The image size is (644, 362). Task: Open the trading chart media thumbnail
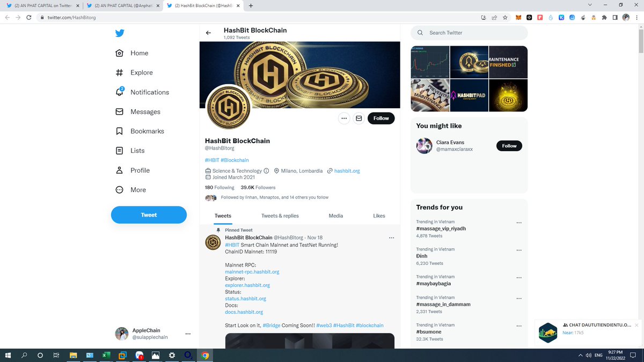point(430,62)
